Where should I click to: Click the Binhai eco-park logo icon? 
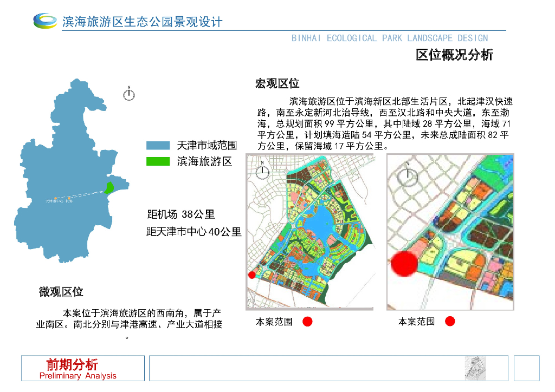click(45, 21)
